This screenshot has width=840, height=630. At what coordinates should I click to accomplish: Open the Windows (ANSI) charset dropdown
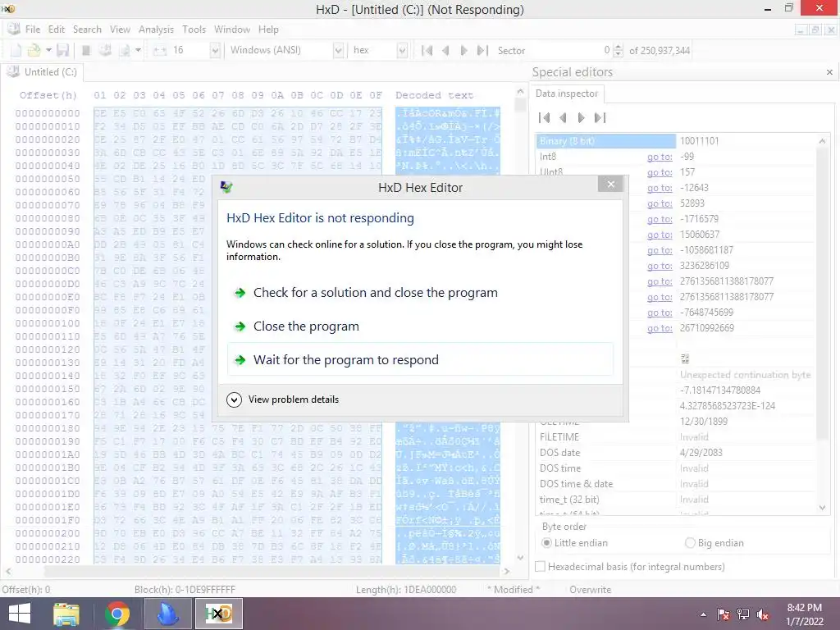pyautogui.click(x=338, y=50)
